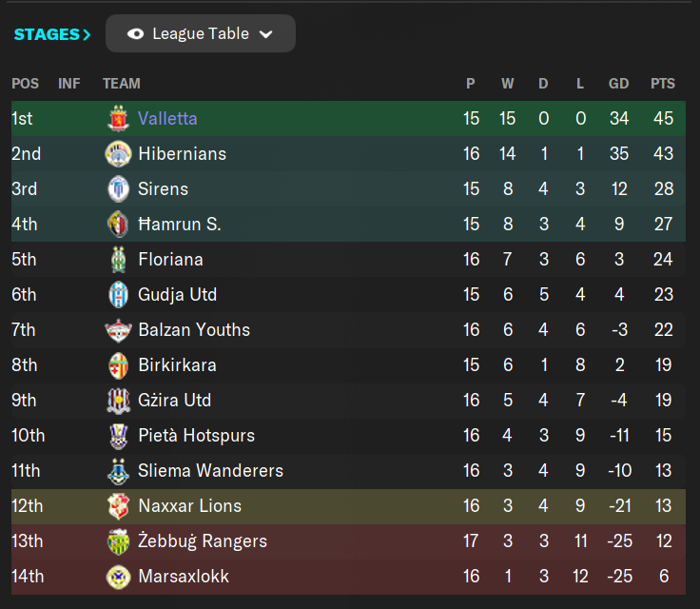700x609 pixels.
Task: Click the League Table dropdown arrow
Action: 266,34
